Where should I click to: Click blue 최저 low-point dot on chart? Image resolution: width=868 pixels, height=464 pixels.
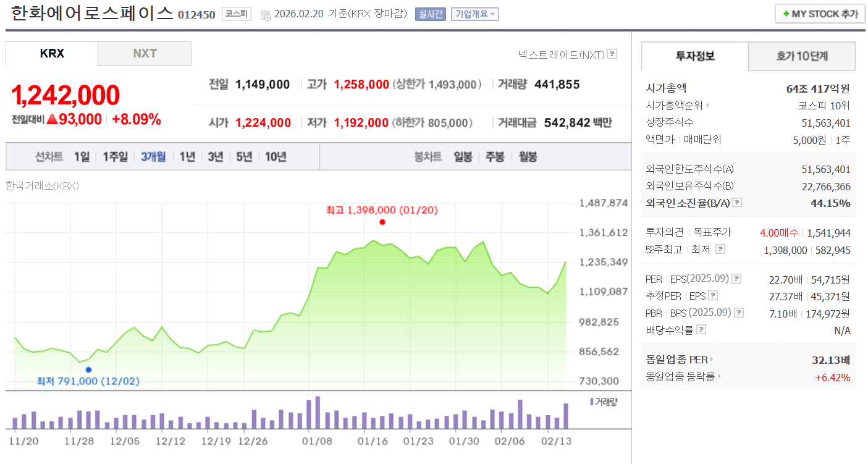pos(88,370)
